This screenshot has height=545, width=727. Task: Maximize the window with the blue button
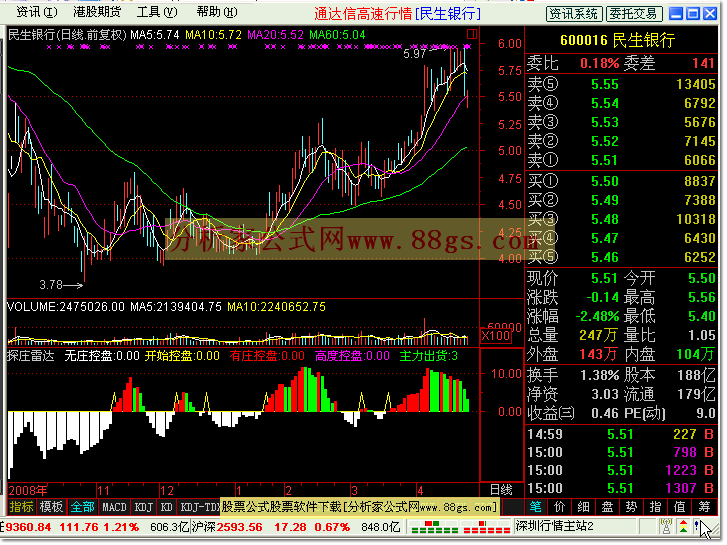point(693,13)
